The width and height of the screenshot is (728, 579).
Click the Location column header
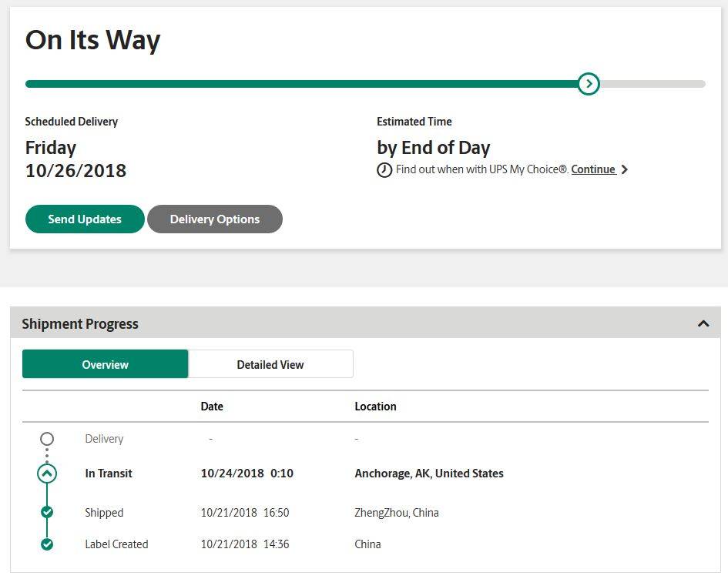pyautogui.click(x=376, y=407)
